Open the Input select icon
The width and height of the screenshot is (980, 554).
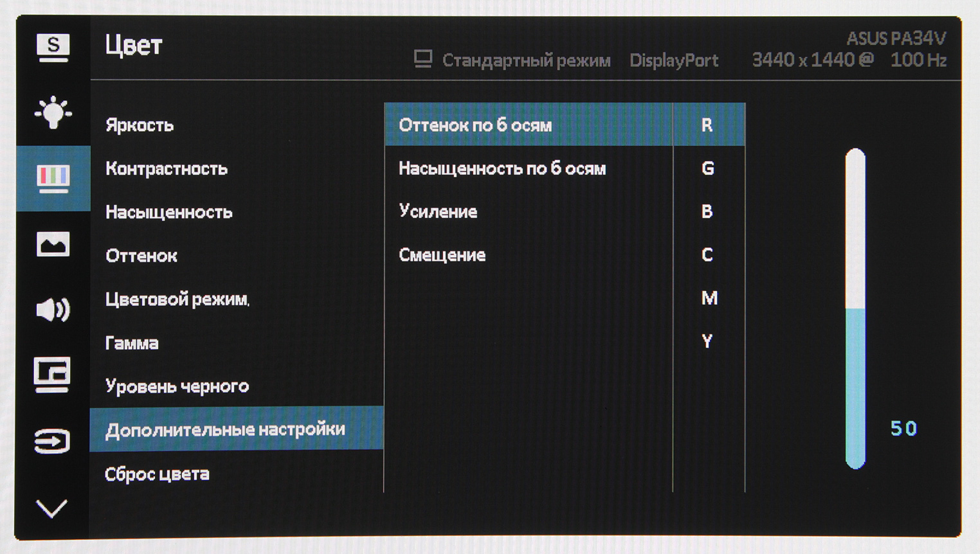(53, 441)
